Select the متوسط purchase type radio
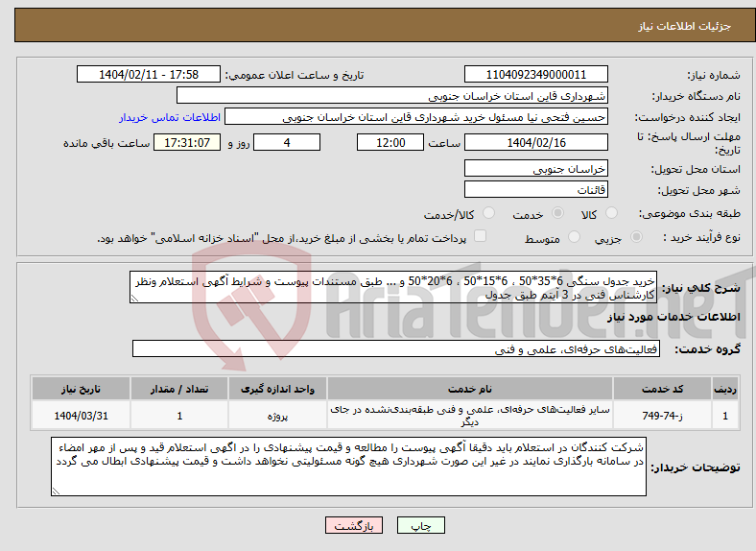Image resolution: width=756 pixels, height=551 pixels. (x=574, y=237)
